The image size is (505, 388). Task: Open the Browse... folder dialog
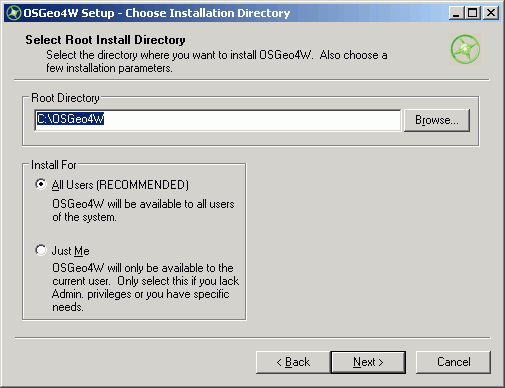pos(437,120)
